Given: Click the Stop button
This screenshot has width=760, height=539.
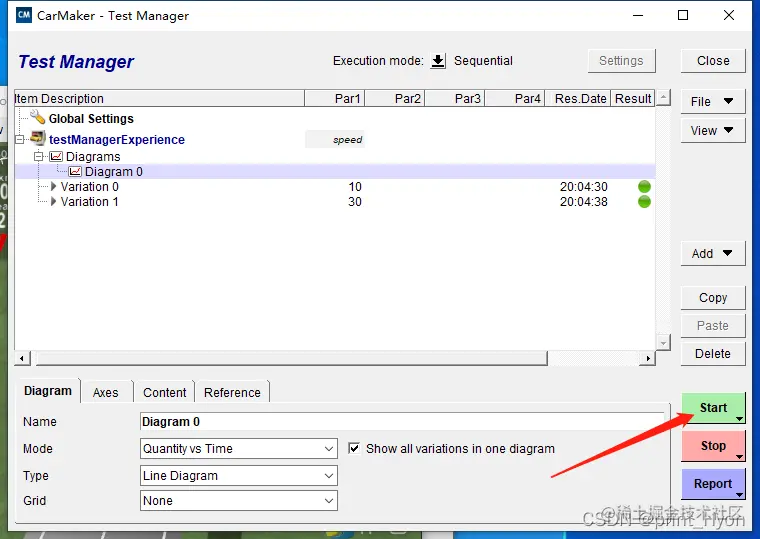Looking at the screenshot, I should (x=713, y=446).
